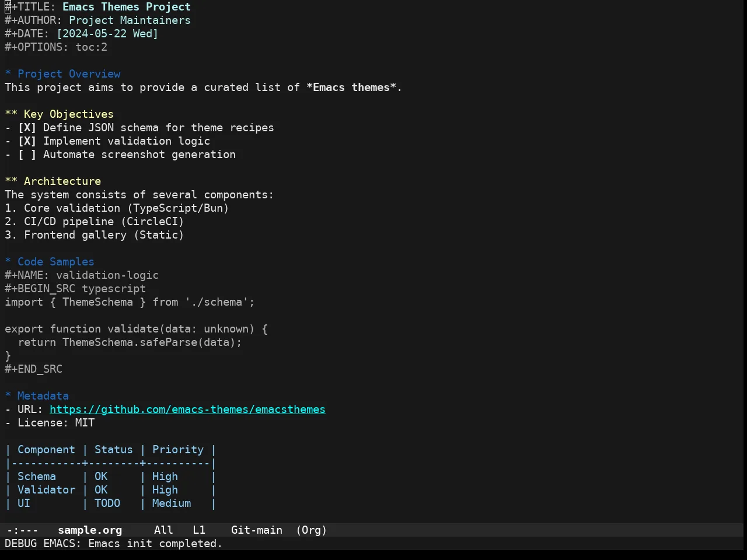The width and height of the screenshot is (747, 560).
Task: Click the 'Project Overview' heading text
Action: (x=69, y=74)
